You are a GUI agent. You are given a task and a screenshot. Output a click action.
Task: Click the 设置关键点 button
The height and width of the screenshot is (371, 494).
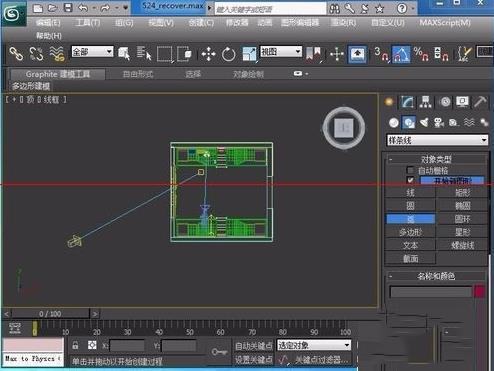[253, 360]
